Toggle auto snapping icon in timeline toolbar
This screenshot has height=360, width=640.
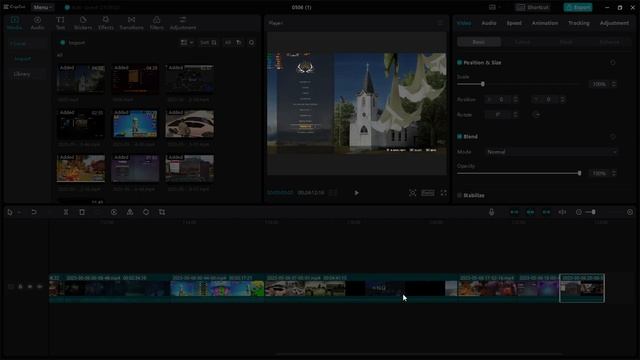(x=530, y=212)
